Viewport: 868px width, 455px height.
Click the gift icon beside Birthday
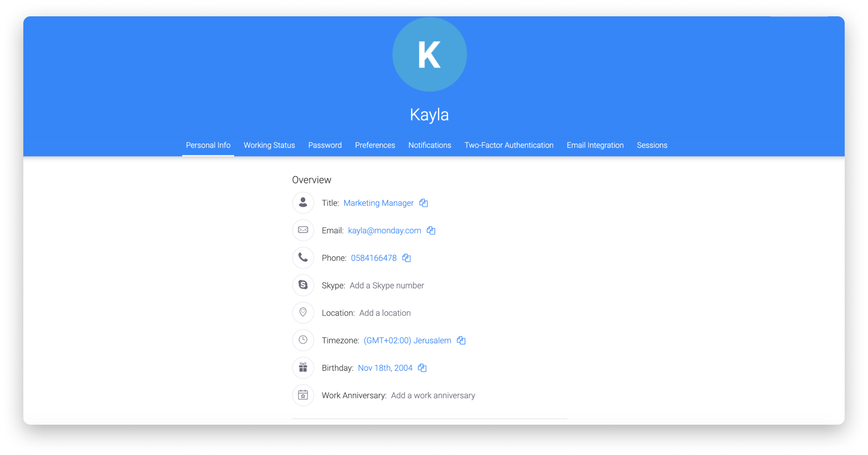tap(303, 368)
